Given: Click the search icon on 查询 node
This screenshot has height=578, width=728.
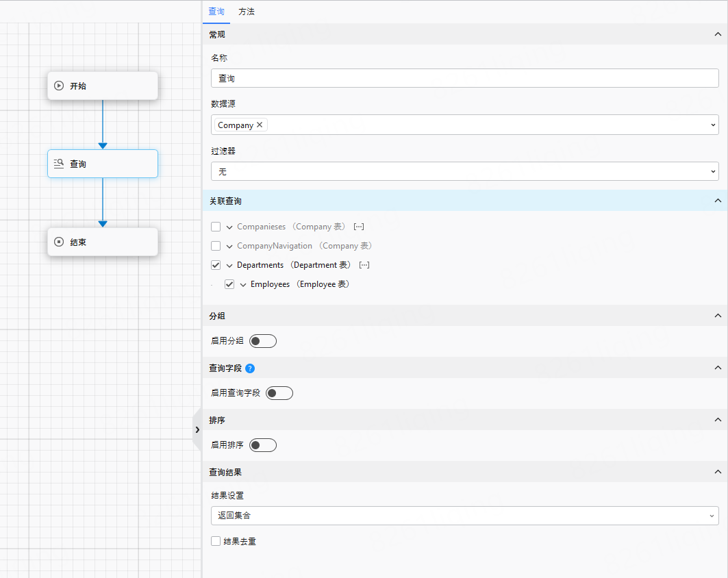Looking at the screenshot, I should tap(59, 164).
